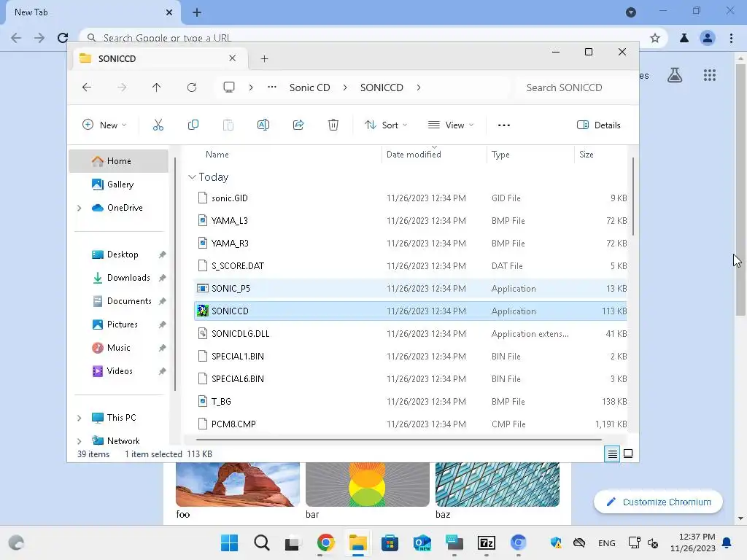Click Customize Chromium button
Viewport: 747px width, 560px height.
(659, 502)
